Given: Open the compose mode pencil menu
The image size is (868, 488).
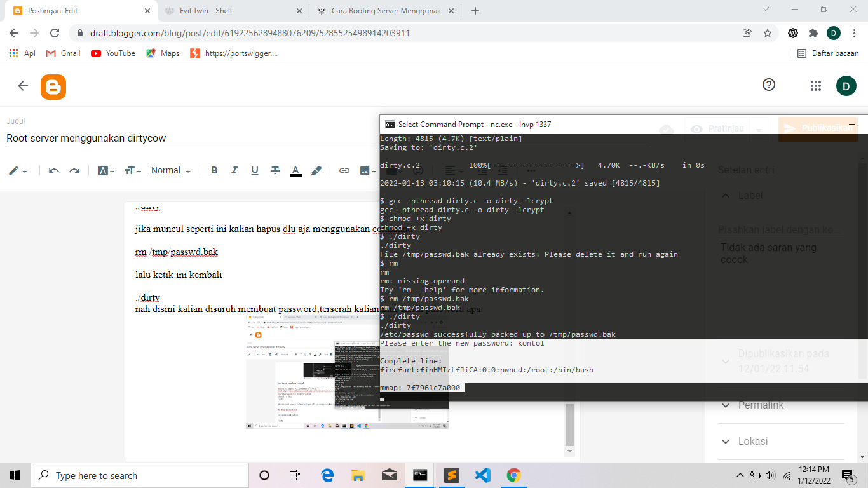Looking at the screenshot, I should tap(18, 170).
